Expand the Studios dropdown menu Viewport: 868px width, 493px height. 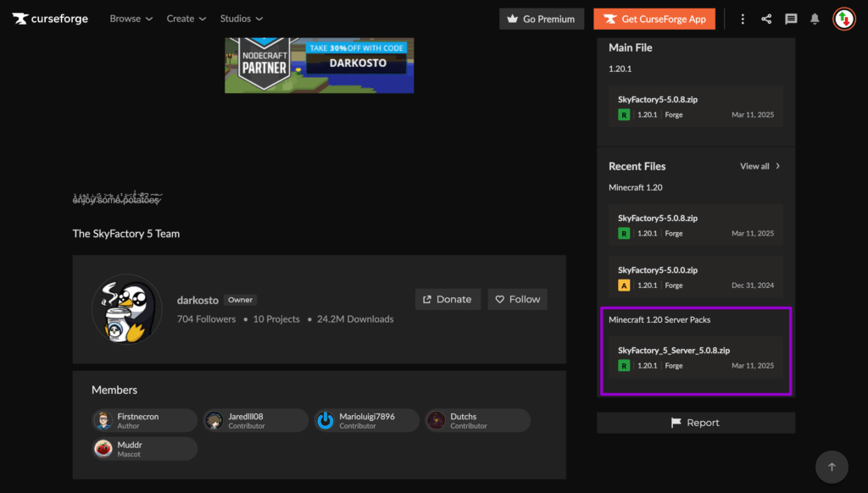[x=241, y=19]
